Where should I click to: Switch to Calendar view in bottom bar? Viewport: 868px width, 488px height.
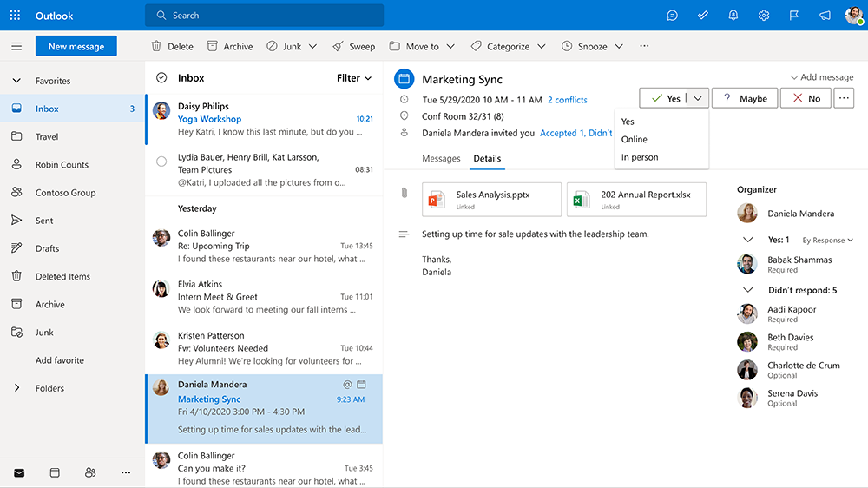55,472
